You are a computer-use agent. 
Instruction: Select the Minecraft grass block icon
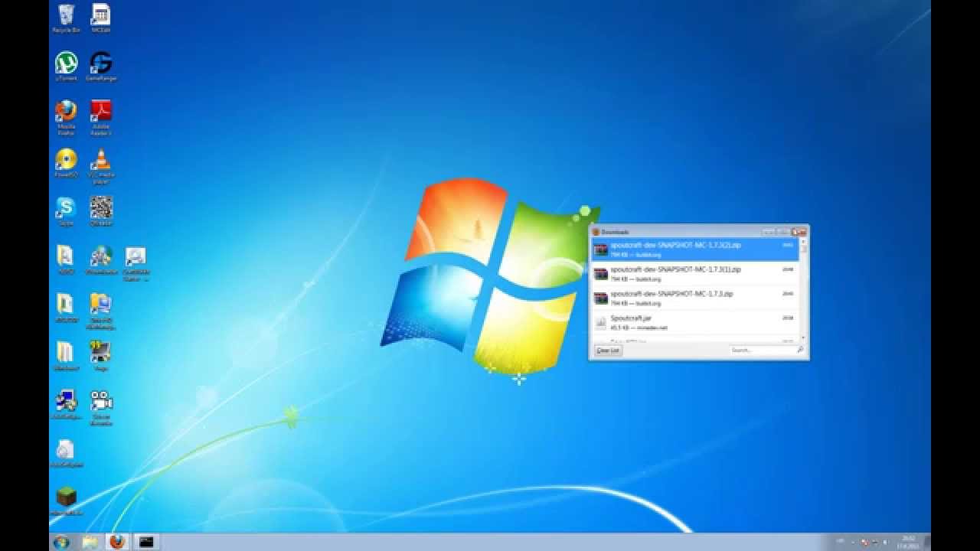coord(67,500)
